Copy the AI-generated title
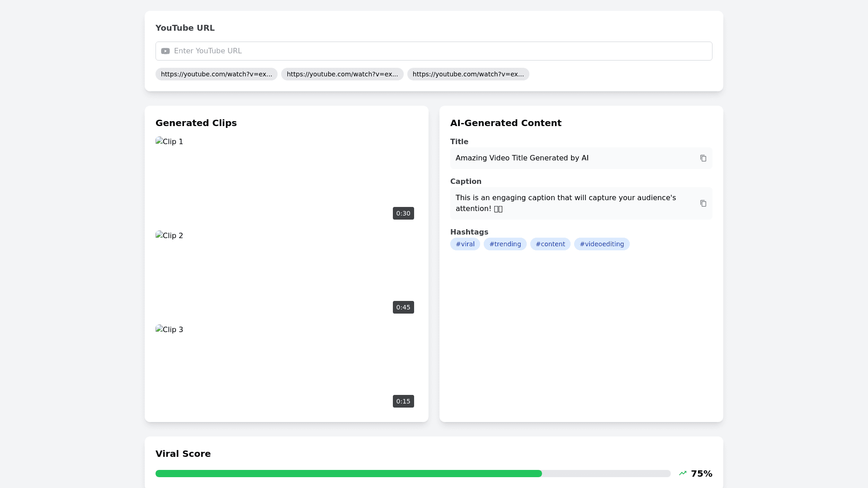Image resolution: width=868 pixels, height=488 pixels. click(703, 158)
